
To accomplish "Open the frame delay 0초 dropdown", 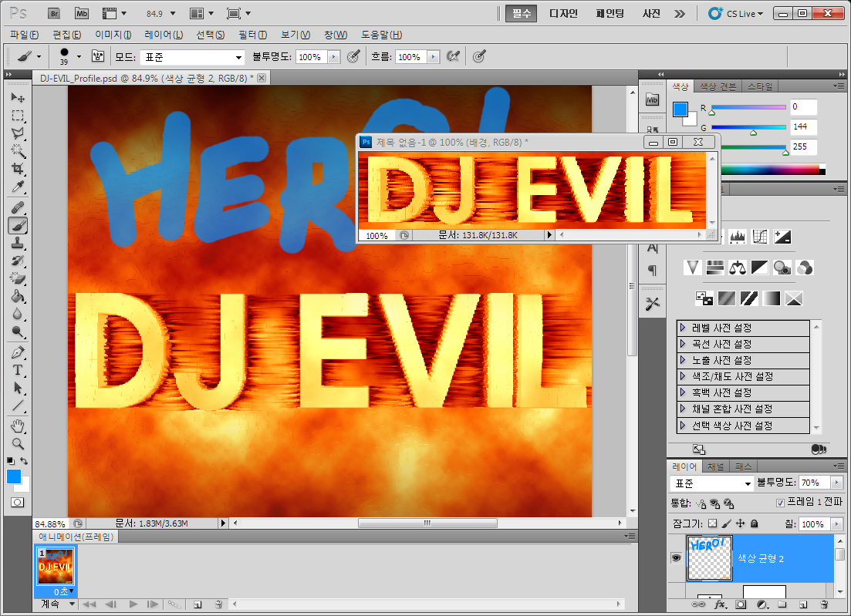I will click(63, 591).
